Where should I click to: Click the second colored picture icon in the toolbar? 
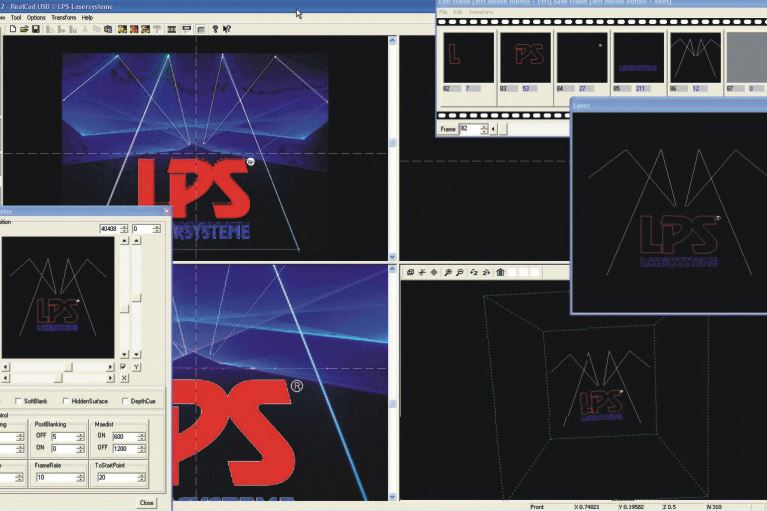(x=134, y=29)
